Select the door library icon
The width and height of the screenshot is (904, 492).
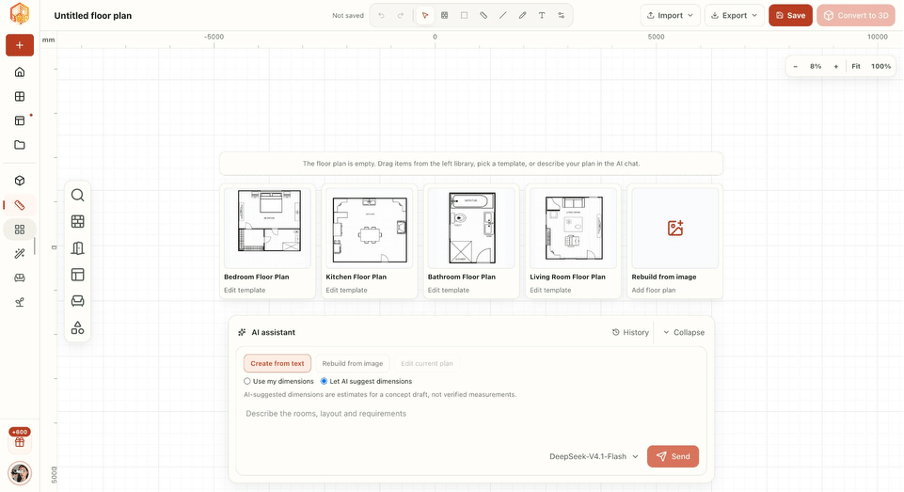[x=78, y=248]
